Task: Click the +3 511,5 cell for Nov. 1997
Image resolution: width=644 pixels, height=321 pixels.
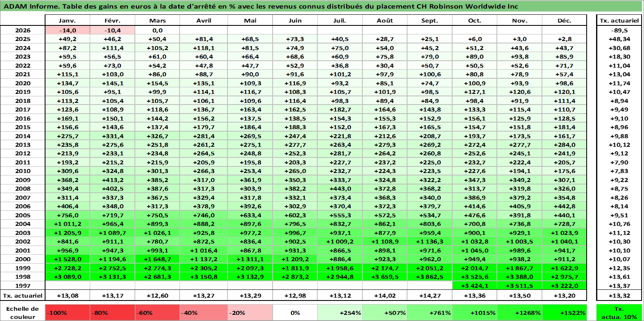Action: point(519,286)
